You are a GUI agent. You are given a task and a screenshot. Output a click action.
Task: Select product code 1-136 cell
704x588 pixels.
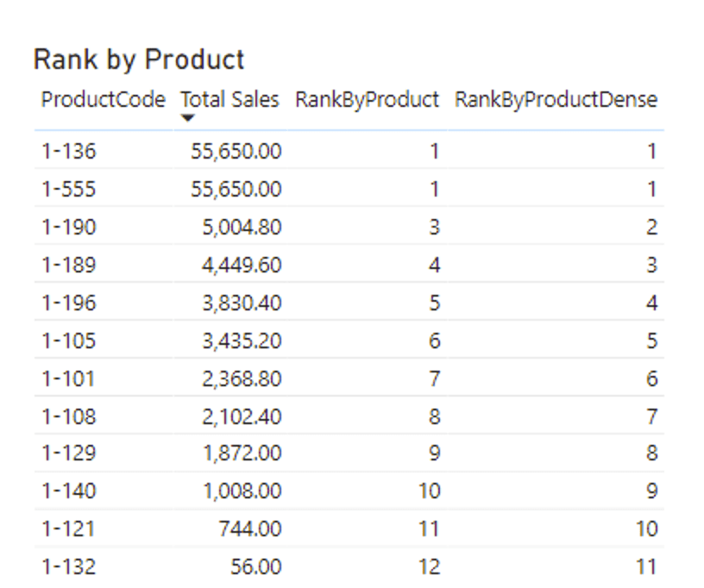click(x=69, y=152)
